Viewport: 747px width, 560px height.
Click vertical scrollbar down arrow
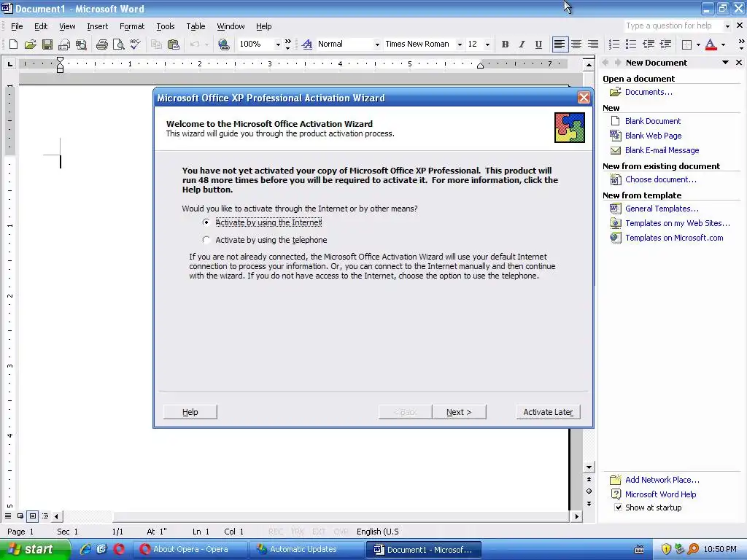pyautogui.click(x=589, y=467)
